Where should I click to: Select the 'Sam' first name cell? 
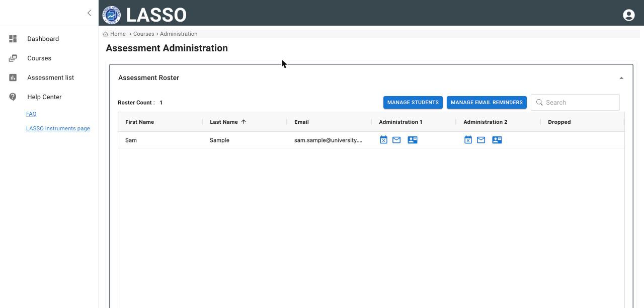coord(131,140)
